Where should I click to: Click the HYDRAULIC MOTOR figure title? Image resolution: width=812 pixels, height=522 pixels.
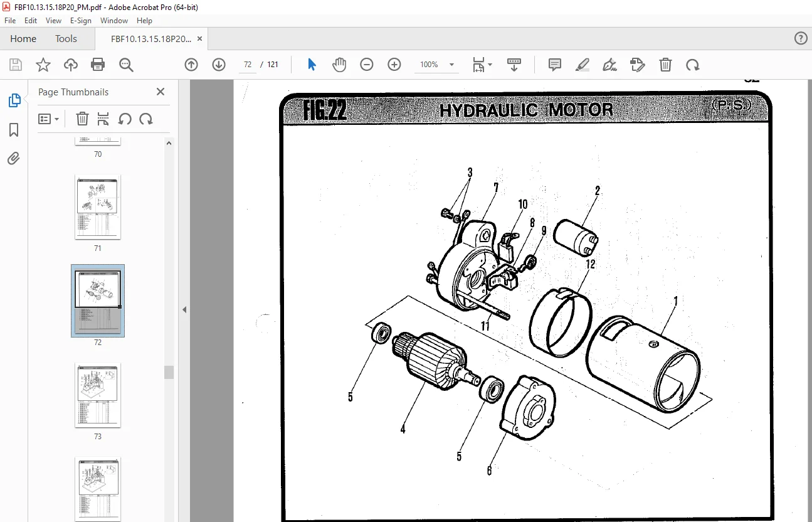526,110
